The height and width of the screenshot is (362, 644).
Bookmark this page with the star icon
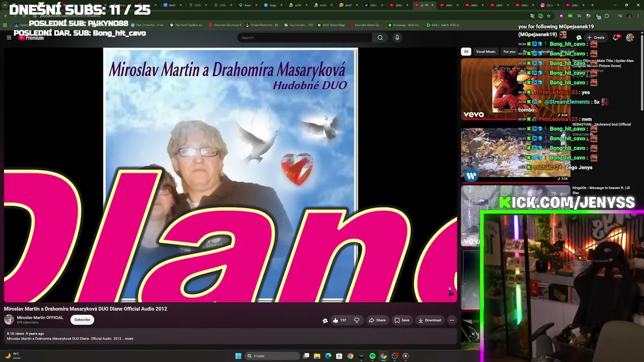tap(549, 16)
